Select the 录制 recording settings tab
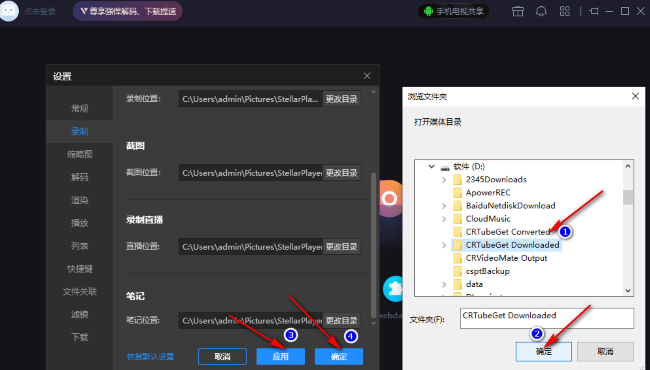Screen dimensions: 650x370 click(80, 131)
